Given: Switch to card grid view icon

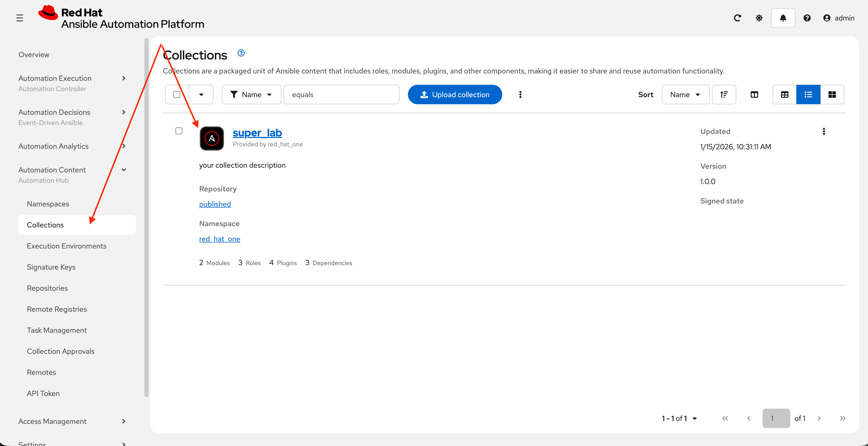Looking at the screenshot, I should [x=832, y=95].
